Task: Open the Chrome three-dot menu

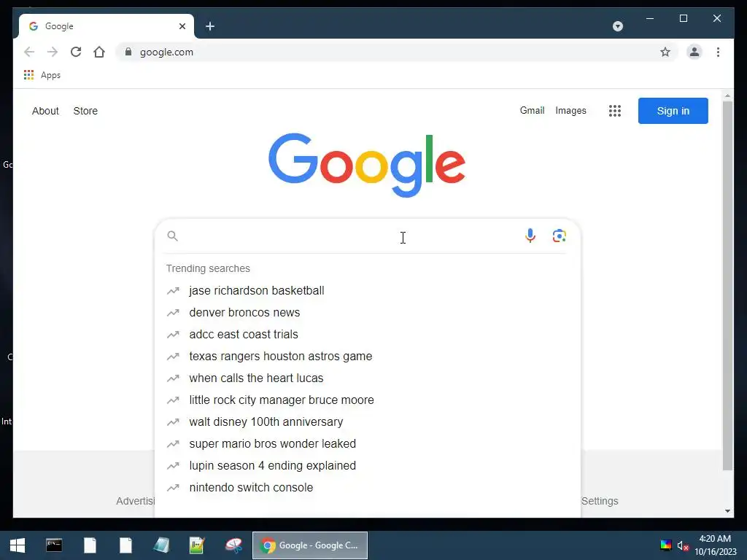Action: [x=718, y=52]
